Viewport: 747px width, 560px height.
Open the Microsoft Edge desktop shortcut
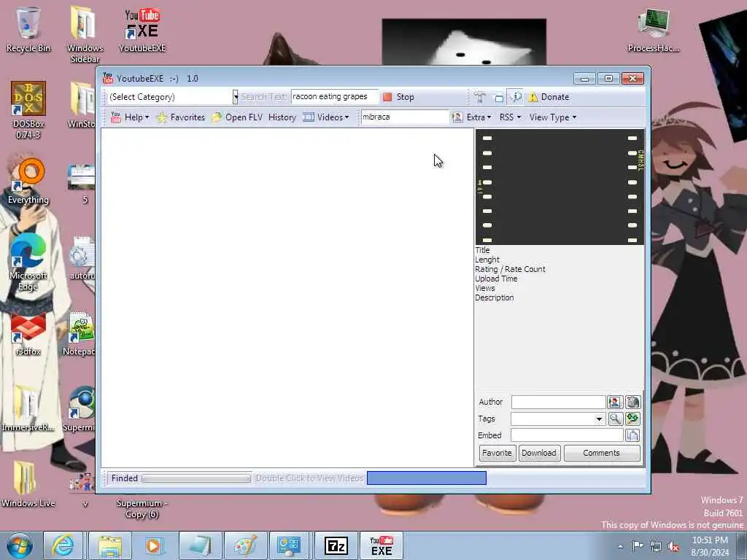(28, 262)
